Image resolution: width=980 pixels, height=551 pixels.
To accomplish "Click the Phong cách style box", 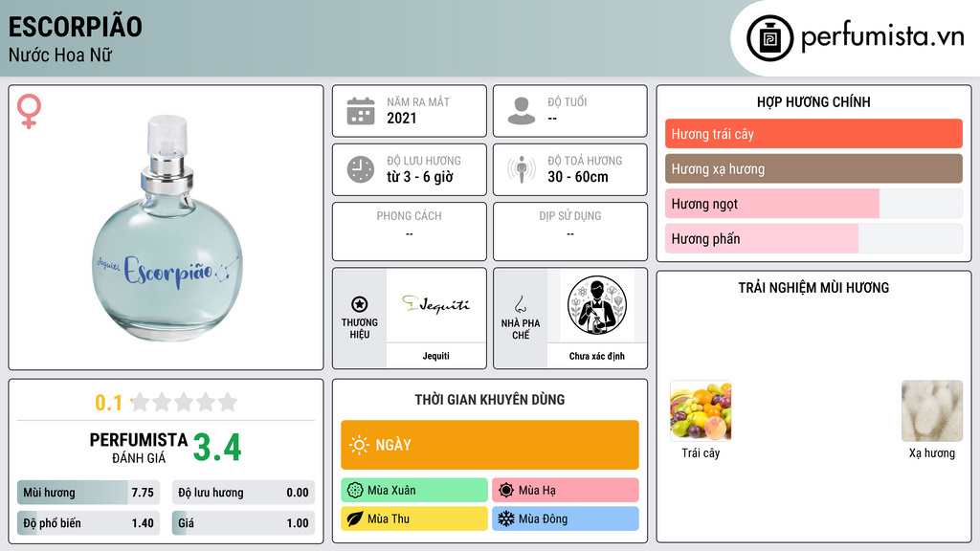I will [x=410, y=231].
